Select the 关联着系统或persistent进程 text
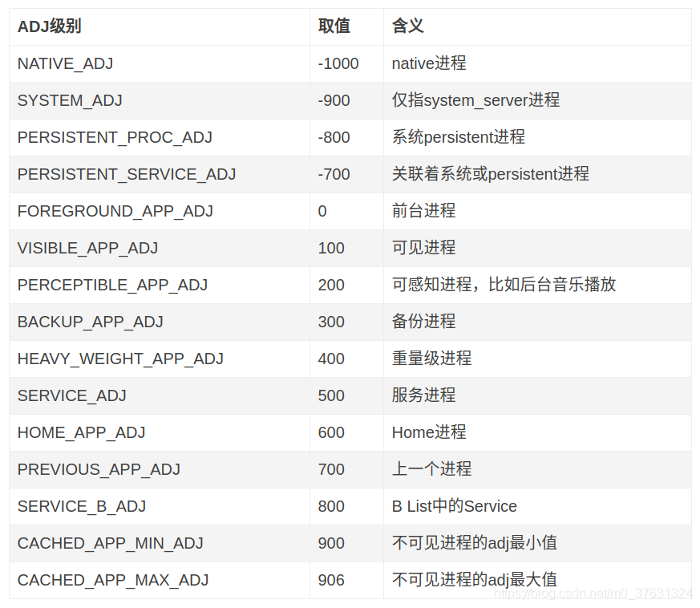700x608 pixels. [x=491, y=174]
